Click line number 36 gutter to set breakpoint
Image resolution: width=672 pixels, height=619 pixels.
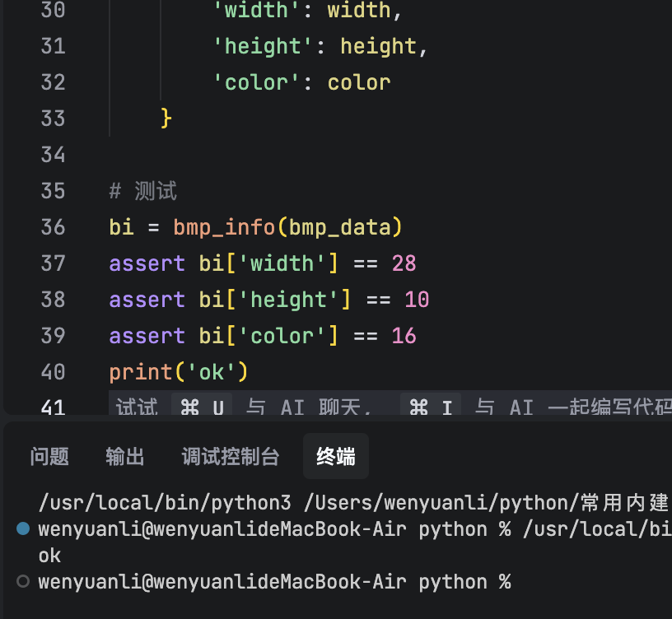[x=53, y=226]
